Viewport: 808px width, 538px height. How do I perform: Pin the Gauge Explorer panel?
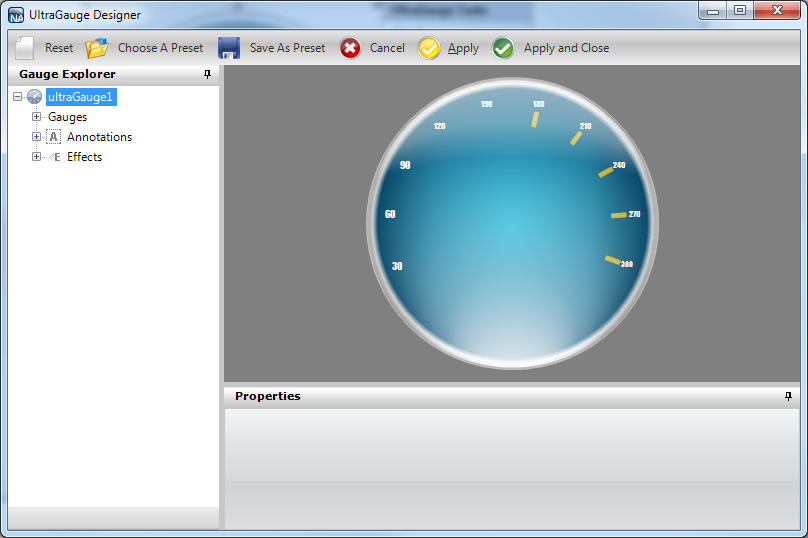click(207, 74)
